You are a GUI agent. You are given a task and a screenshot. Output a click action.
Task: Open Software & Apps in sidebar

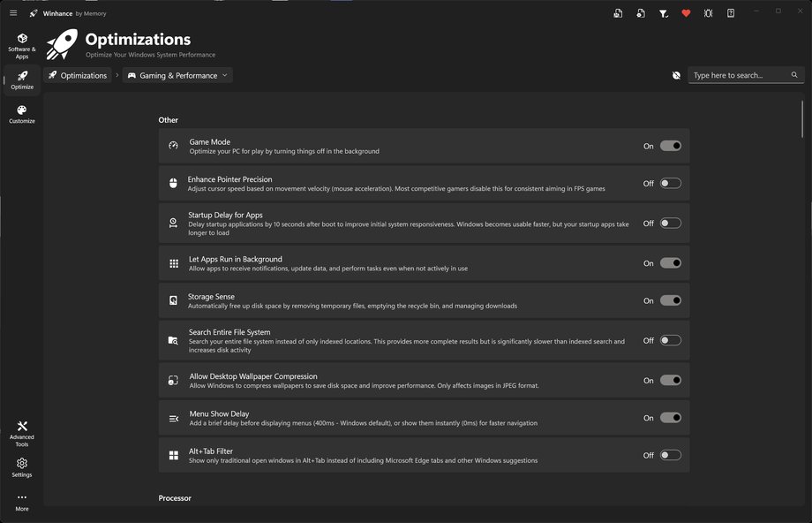(22, 44)
